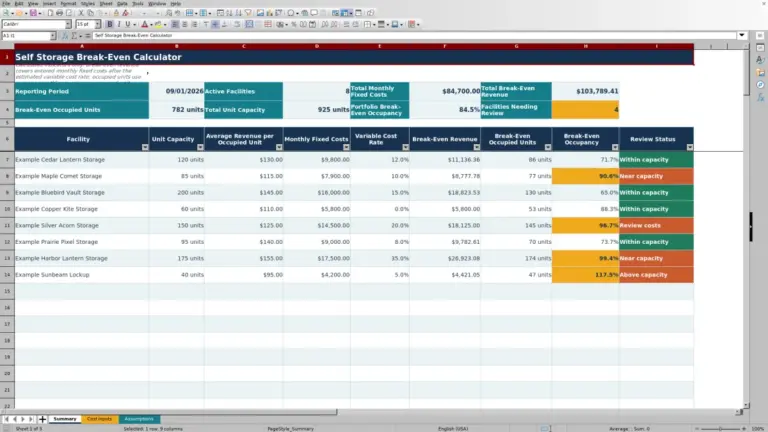Viewport: 768px width, 432px height.
Task: Open the Function Wizard icon
Action: 65,36
